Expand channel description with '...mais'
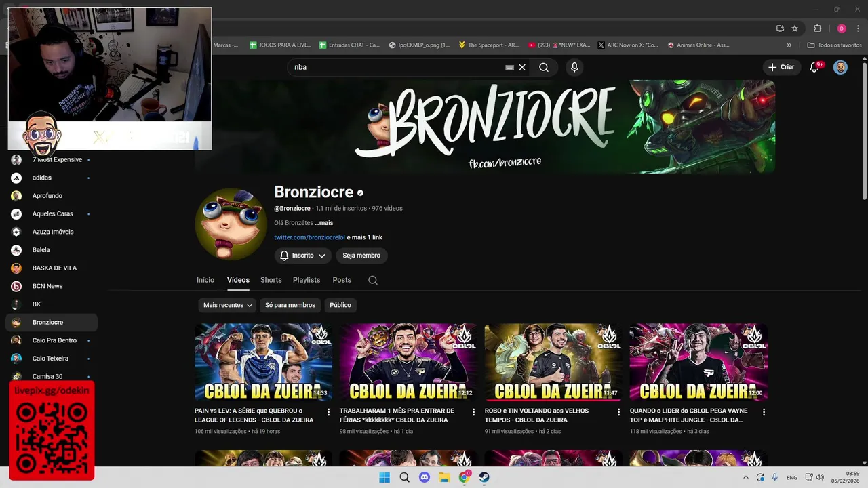The image size is (868, 488). (x=324, y=223)
